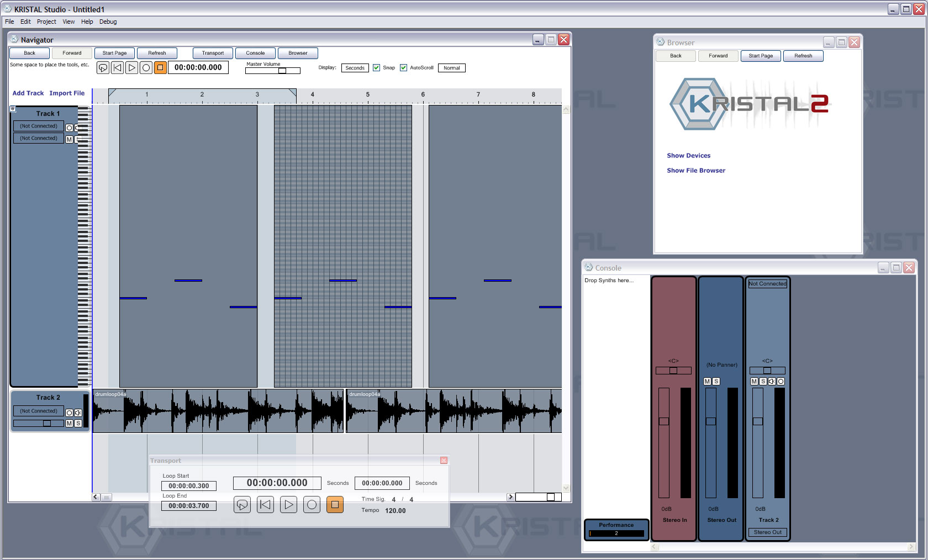
Task: Click Add Track link
Action: click(28, 93)
